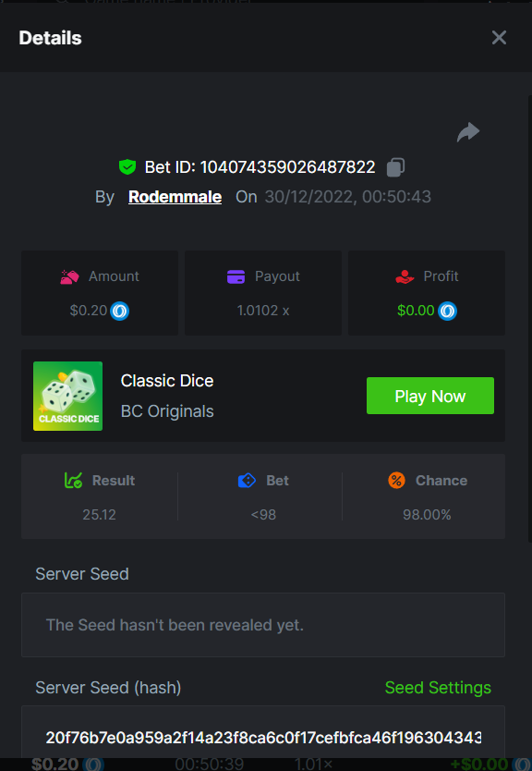Viewport: 532px width, 771px height.
Task: Click the green verified shield icon
Action: pos(127,167)
